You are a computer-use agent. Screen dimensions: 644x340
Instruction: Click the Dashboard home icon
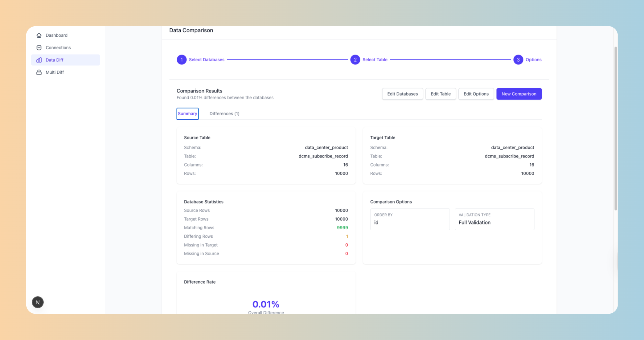(x=39, y=35)
